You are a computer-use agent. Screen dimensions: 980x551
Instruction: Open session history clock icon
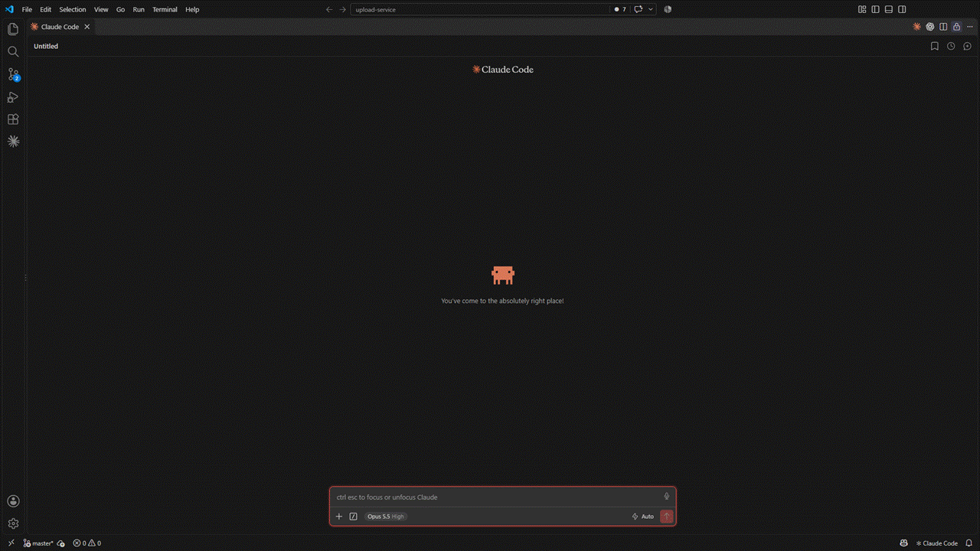click(951, 46)
